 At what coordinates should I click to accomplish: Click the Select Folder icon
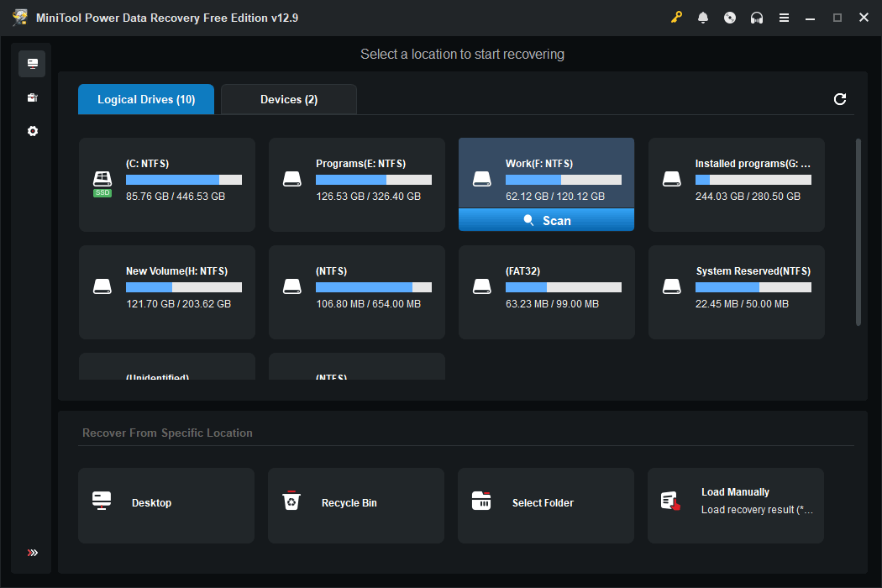point(481,501)
